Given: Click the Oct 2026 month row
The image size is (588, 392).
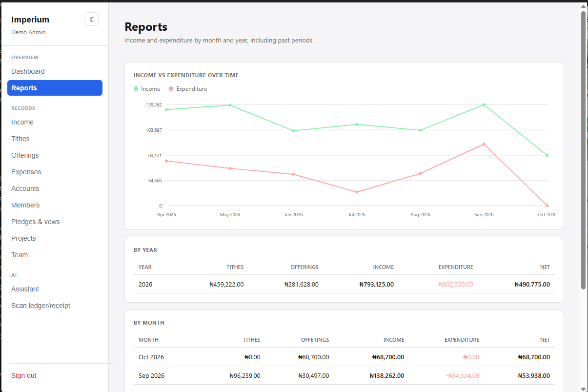Looking at the screenshot, I should pyautogui.click(x=344, y=357).
